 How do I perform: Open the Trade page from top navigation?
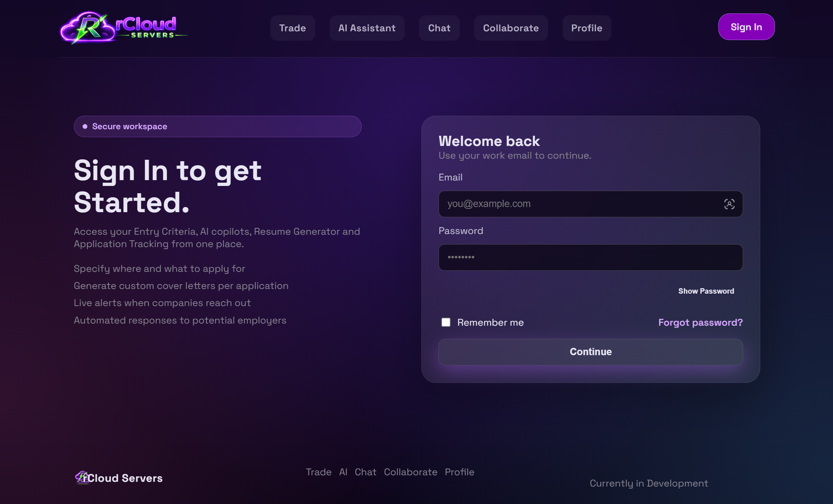point(293,28)
